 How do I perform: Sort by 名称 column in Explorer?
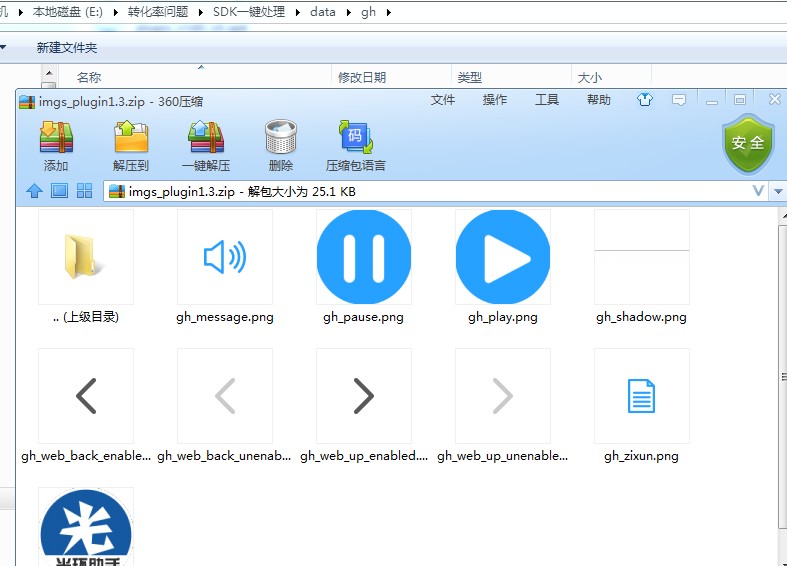click(89, 77)
